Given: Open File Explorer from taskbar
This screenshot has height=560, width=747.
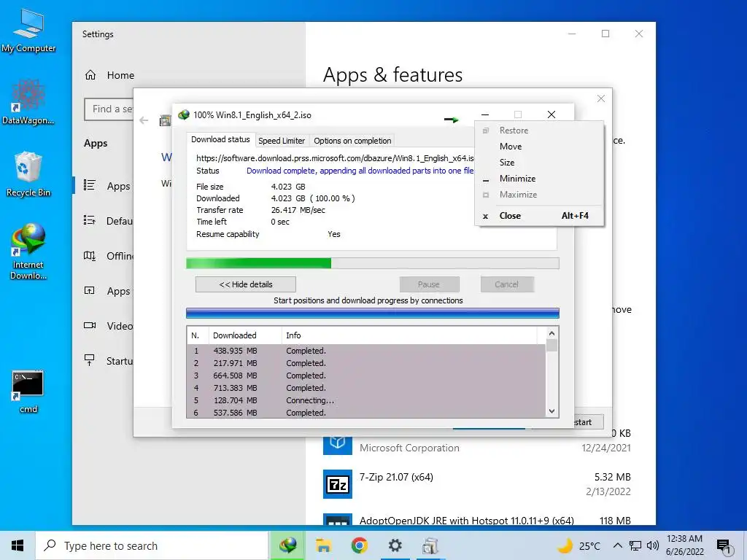Looking at the screenshot, I should point(323,545).
